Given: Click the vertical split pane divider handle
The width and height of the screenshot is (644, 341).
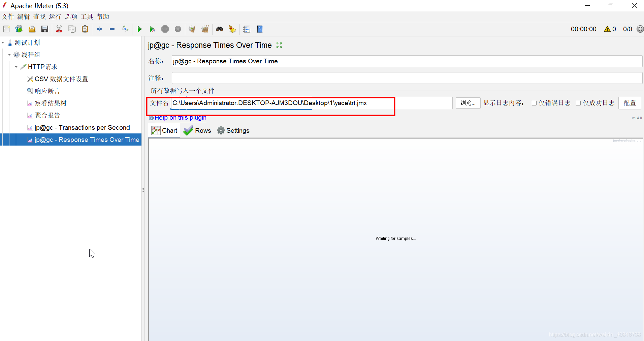Looking at the screenshot, I should pyautogui.click(x=143, y=190).
